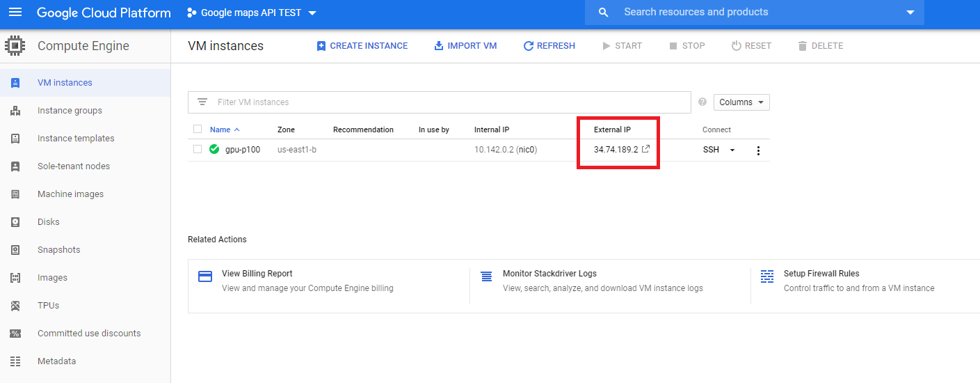
Task: Refresh the VM instances list
Action: click(549, 46)
